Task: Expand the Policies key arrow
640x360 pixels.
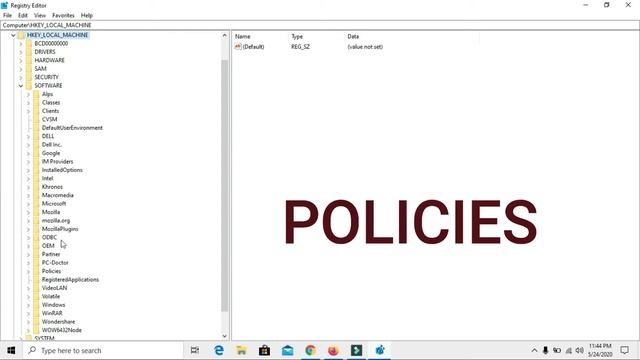Action: pos(29,271)
